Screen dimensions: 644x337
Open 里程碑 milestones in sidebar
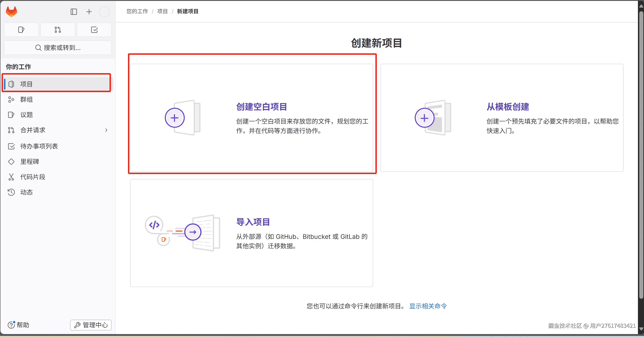(x=29, y=162)
